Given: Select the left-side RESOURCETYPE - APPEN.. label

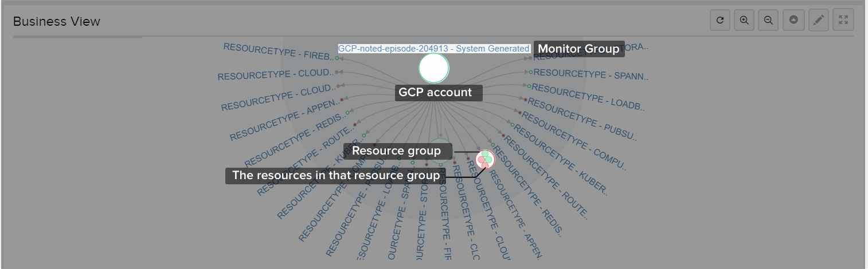Looking at the screenshot, I should 281,100.
